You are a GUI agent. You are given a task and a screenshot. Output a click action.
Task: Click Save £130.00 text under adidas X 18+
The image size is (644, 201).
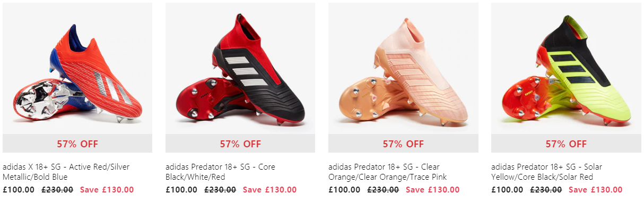[x=107, y=189]
